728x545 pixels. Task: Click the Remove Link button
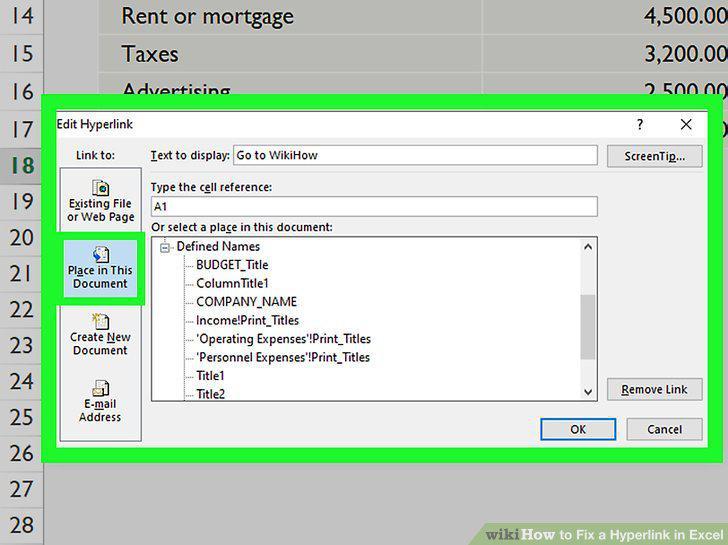point(655,389)
